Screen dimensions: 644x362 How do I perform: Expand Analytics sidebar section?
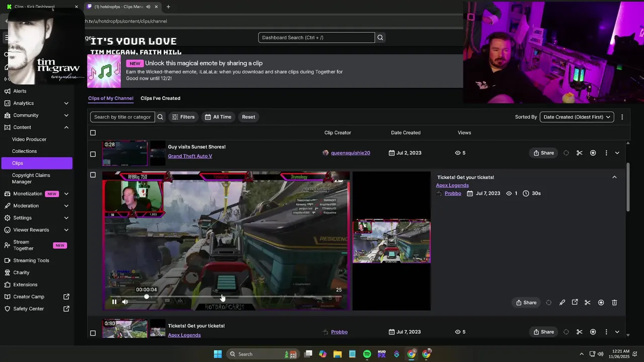pyautogui.click(x=66, y=103)
